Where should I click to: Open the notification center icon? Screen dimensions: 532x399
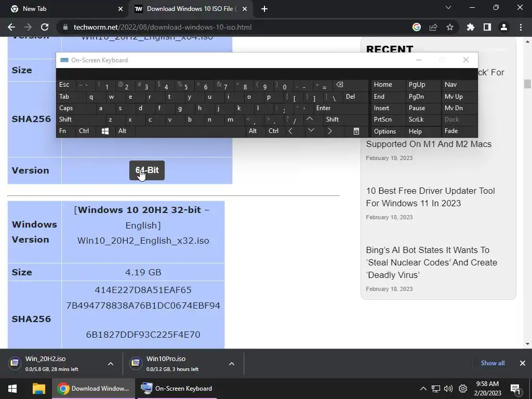(x=515, y=389)
